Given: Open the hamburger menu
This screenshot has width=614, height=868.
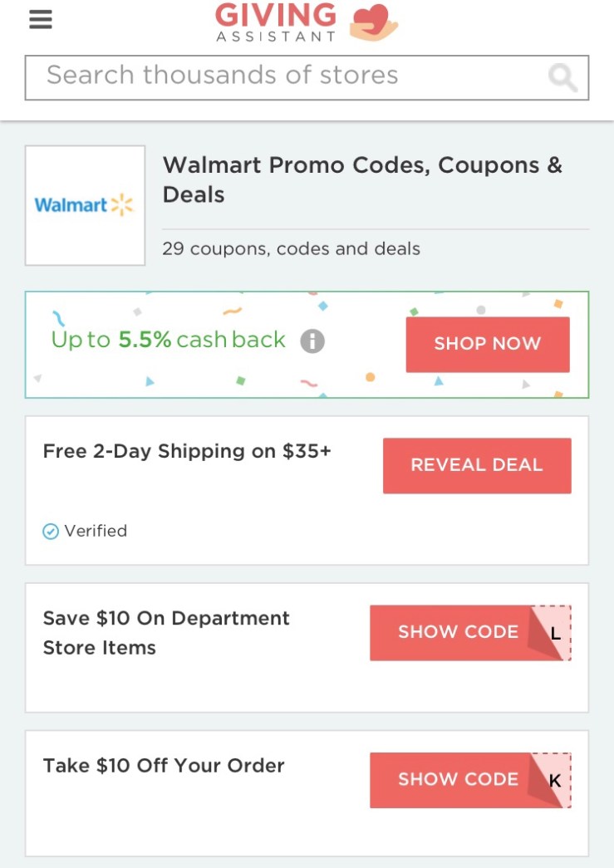Looking at the screenshot, I should (41, 19).
